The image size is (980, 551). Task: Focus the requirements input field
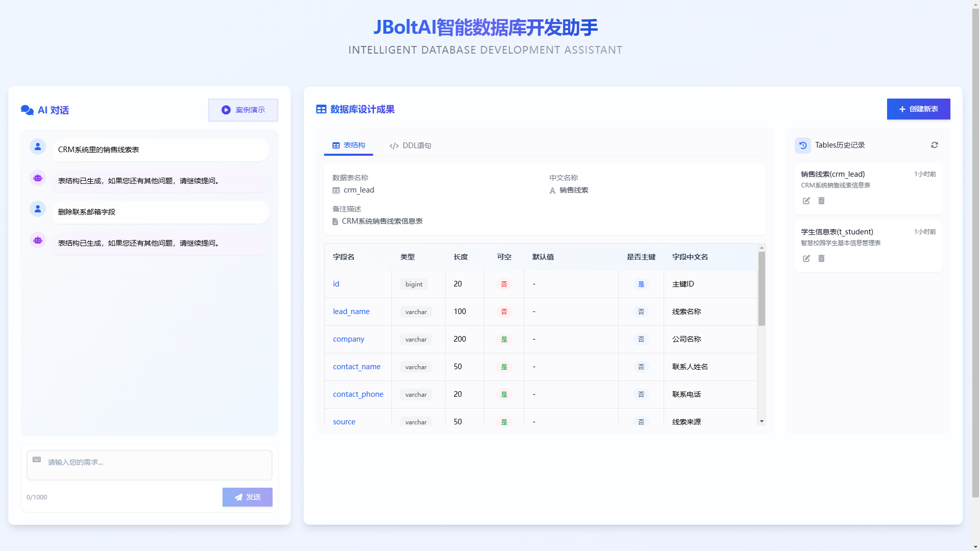150,465
